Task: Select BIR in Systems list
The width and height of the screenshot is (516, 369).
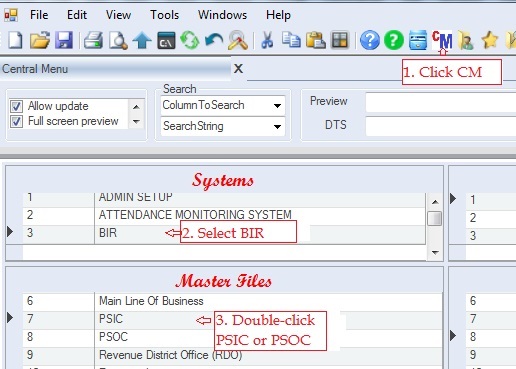Action: [x=224, y=234]
